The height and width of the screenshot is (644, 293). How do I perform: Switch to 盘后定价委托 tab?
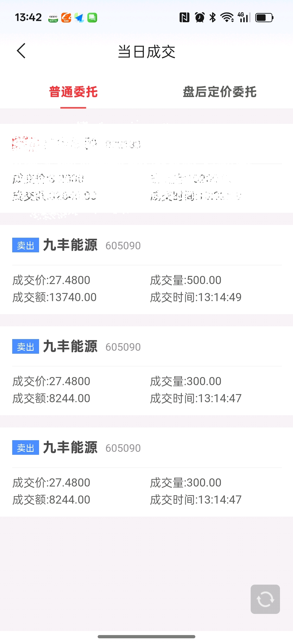220,92
